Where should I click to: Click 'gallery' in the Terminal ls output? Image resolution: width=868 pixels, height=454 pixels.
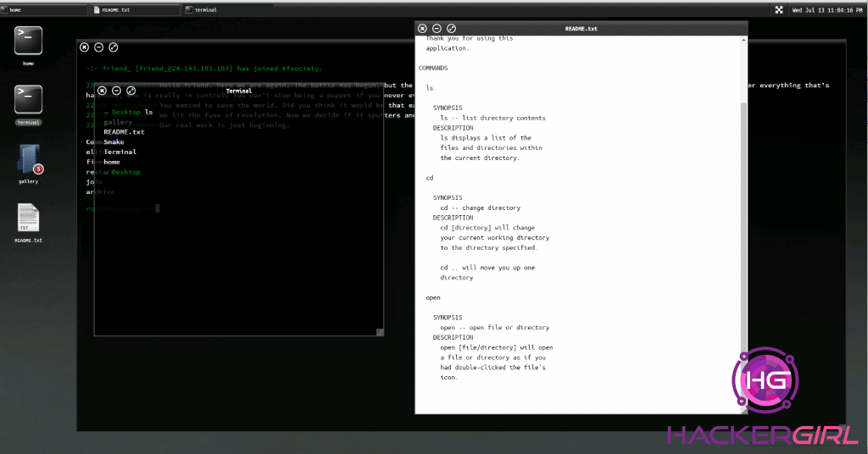pyautogui.click(x=118, y=122)
